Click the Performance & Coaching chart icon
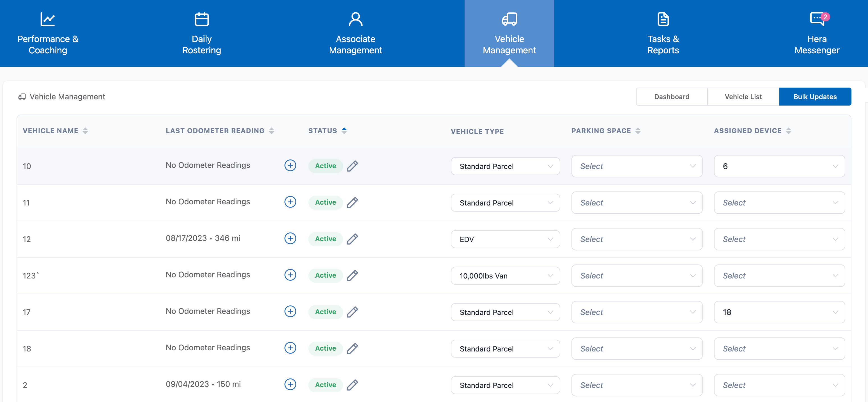868x402 pixels. (x=47, y=19)
